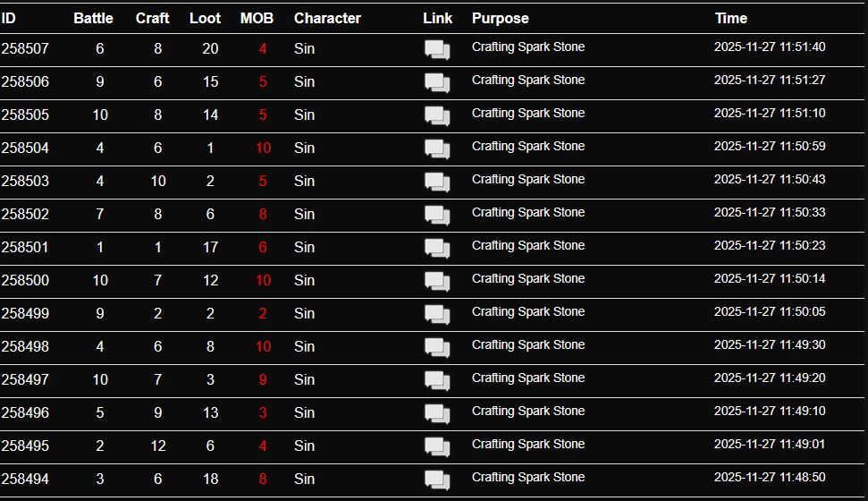
Task: Open chat link for entry 258504
Action: click(436, 149)
